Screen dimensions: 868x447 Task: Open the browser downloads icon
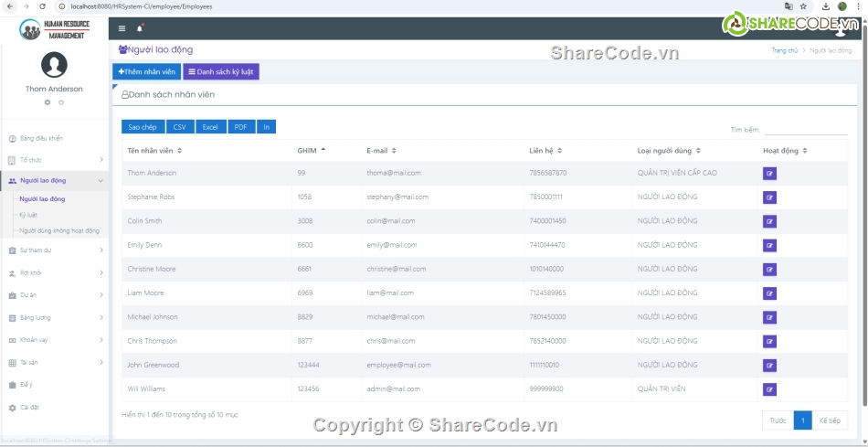coord(826,6)
